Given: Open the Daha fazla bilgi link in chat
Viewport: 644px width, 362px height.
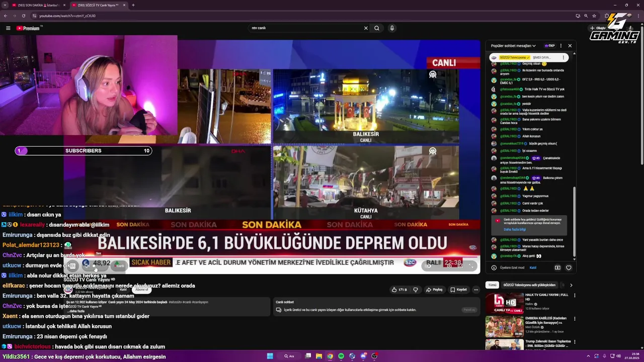Looking at the screenshot, I should [x=515, y=229].
